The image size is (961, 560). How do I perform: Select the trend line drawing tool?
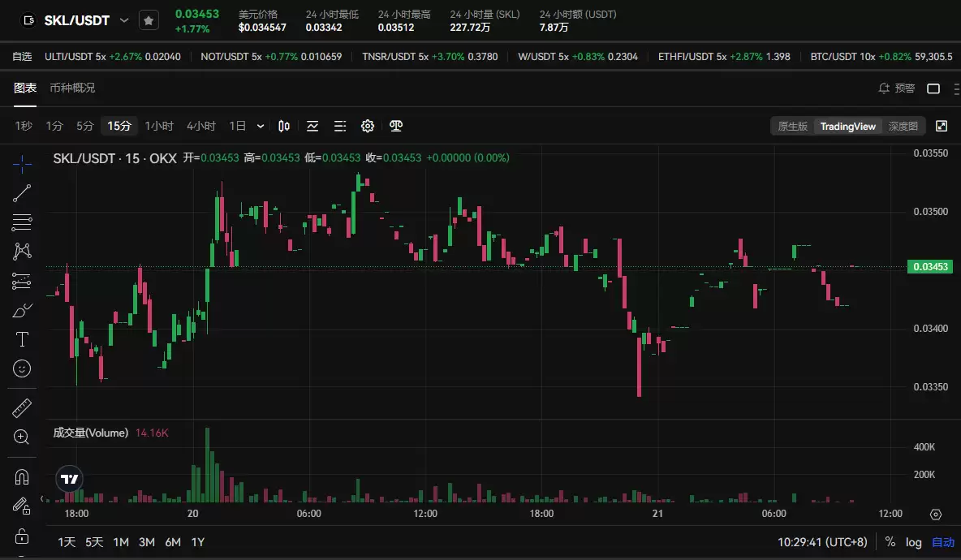click(22, 193)
